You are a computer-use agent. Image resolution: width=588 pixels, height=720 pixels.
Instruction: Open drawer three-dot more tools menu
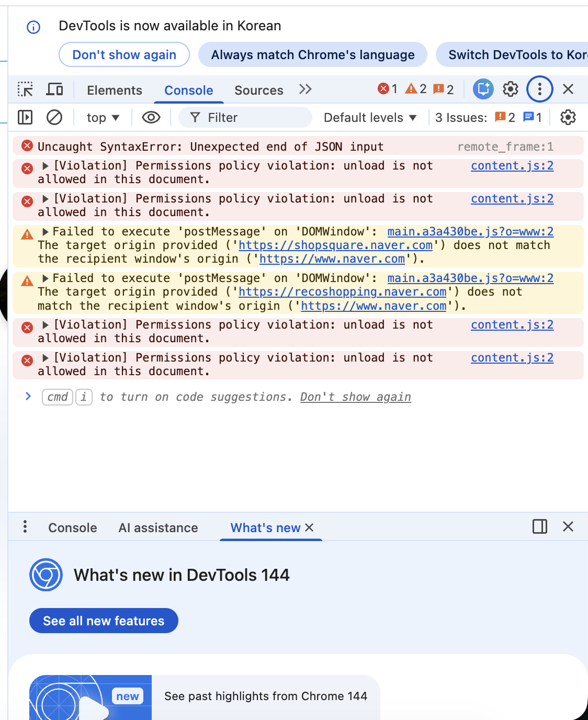(25, 527)
